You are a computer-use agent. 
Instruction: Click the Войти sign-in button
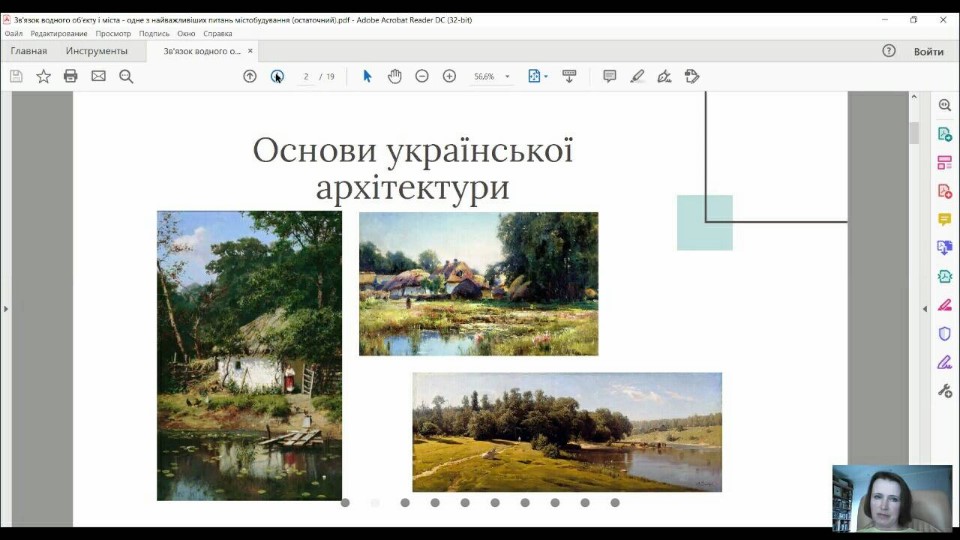929,51
